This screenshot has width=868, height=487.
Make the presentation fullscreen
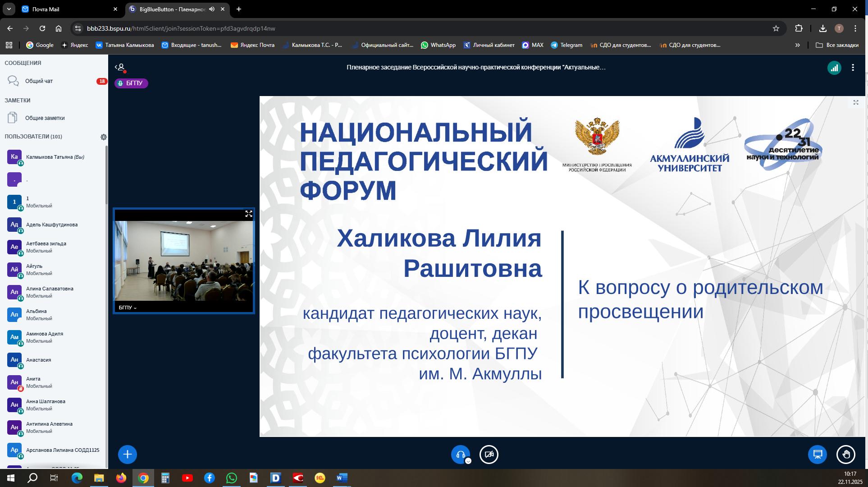point(856,103)
